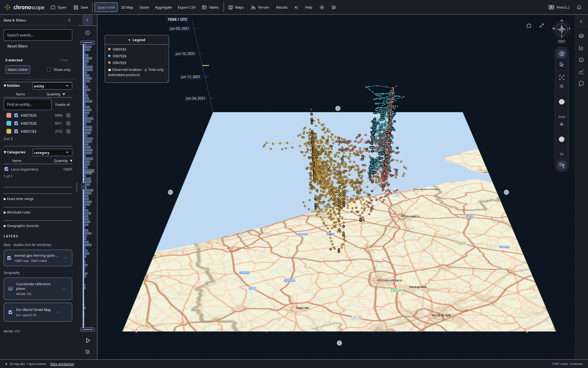Take a snapshot with the camera icon
This screenshot has width=588, height=368.
tap(529, 26)
